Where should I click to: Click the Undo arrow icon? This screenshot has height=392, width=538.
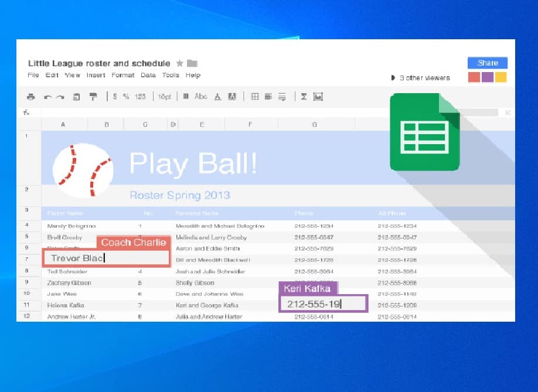pos(47,97)
